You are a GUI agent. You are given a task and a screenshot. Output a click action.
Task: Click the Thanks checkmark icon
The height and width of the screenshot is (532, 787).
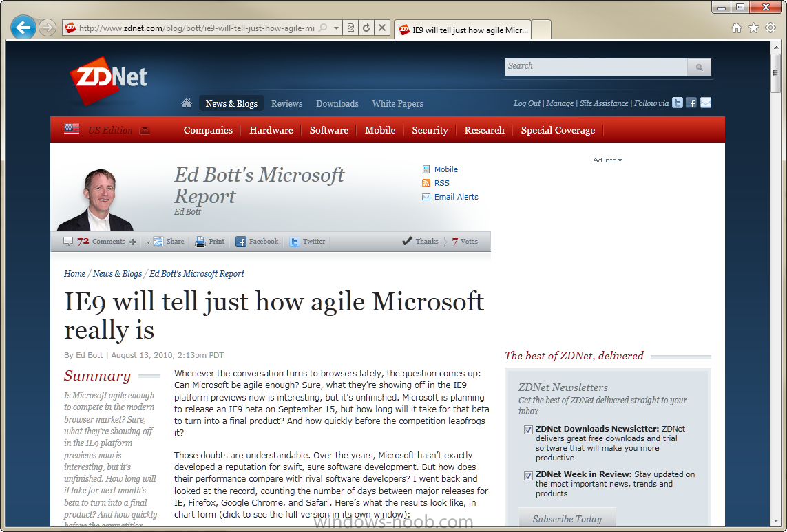407,241
